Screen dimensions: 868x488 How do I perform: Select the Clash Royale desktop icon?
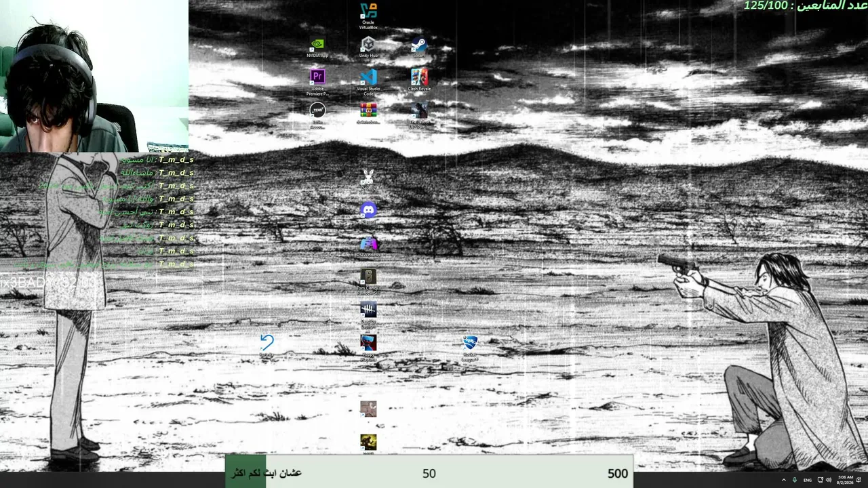(x=419, y=80)
